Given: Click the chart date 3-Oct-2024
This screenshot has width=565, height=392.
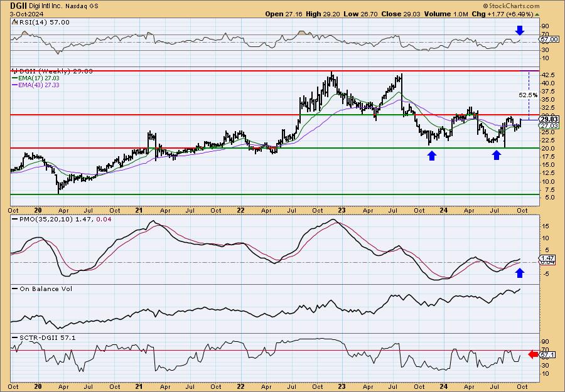Looking at the screenshot, I should pos(27,14).
